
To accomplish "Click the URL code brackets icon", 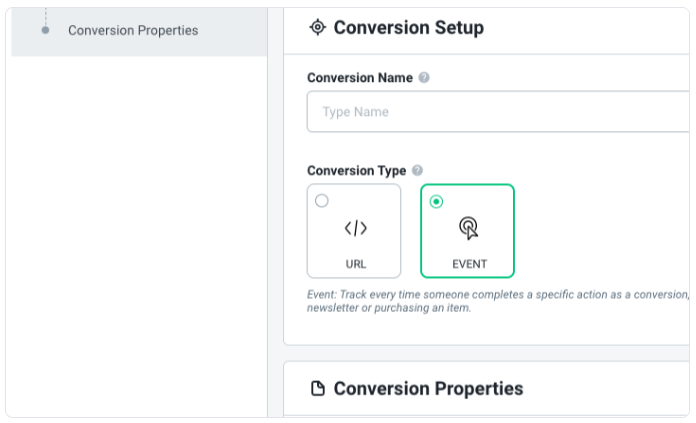I will (x=356, y=228).
